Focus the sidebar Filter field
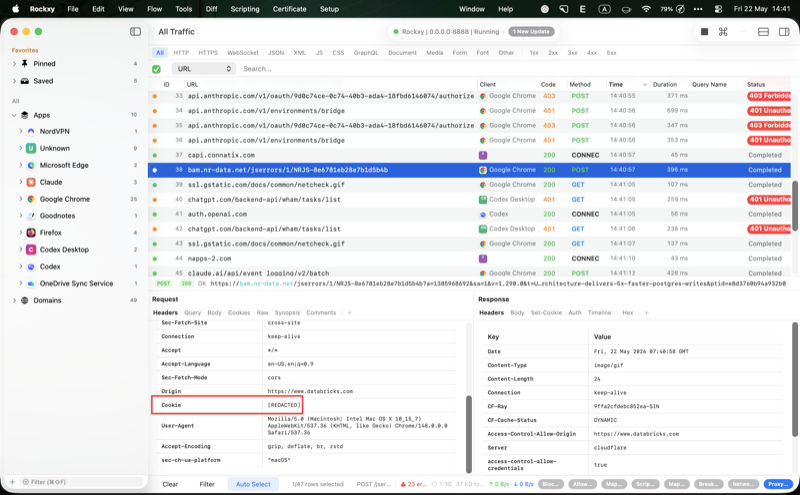The height and width of the screenshot is (495, 800). pos(82,482)
